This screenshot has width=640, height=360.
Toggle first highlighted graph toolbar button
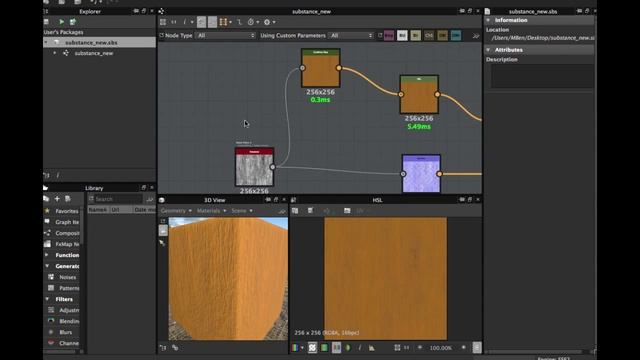click(x=201, y=22)
